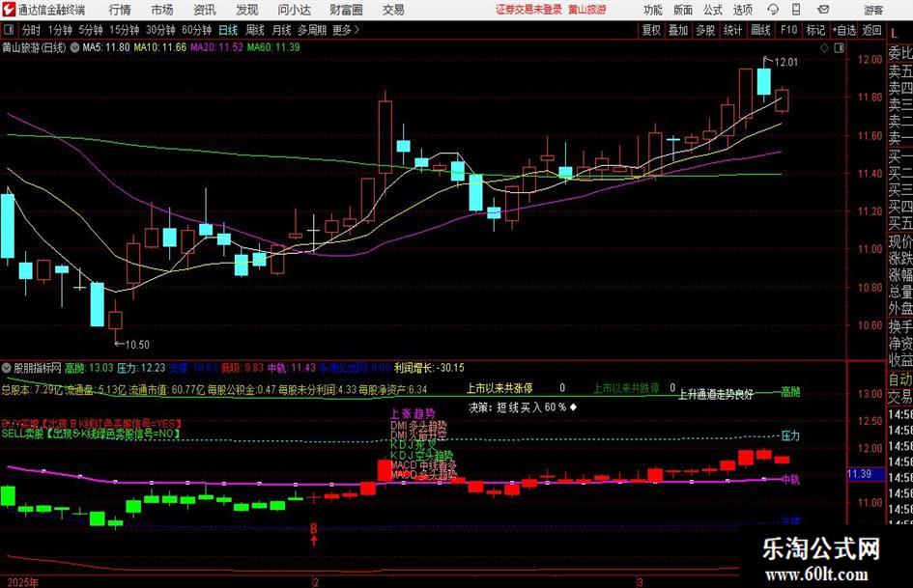Switch to 30分钟 chart period
Screen dimensions: 913x588
[160, 30]
